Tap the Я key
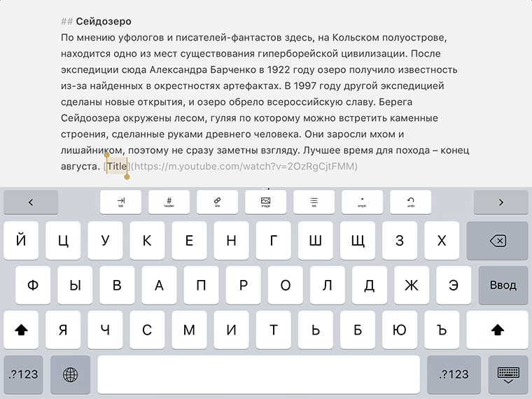The height and width of the screenshot is (399, 532). tap(63, 330)
